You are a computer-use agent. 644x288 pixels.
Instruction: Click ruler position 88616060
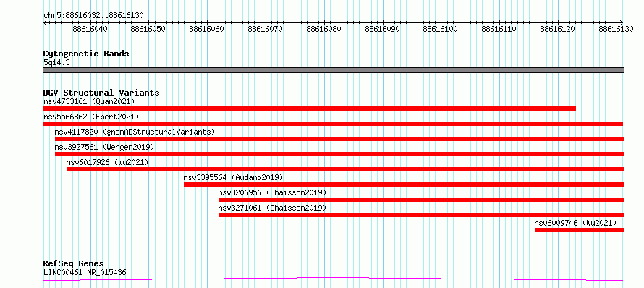207,29
